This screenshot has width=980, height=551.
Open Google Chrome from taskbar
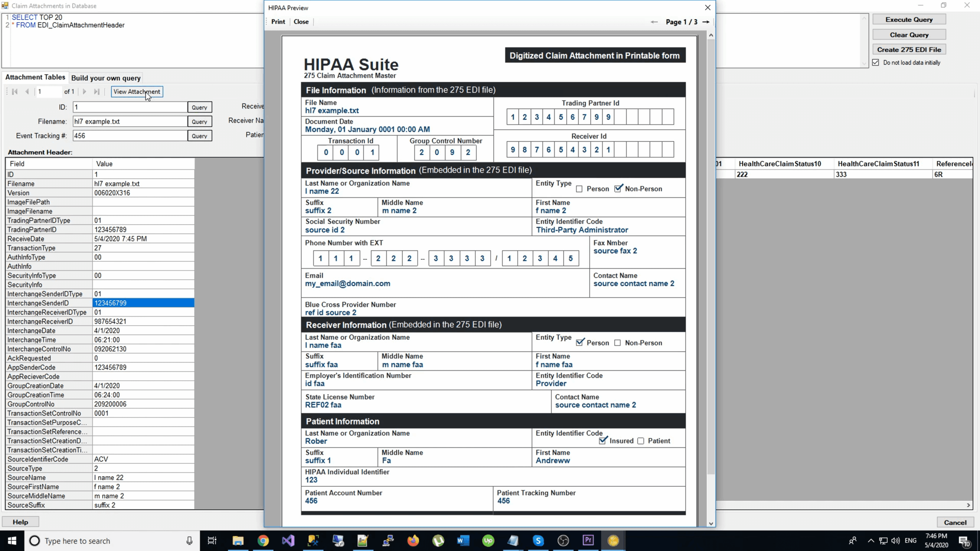click(263, 541)
